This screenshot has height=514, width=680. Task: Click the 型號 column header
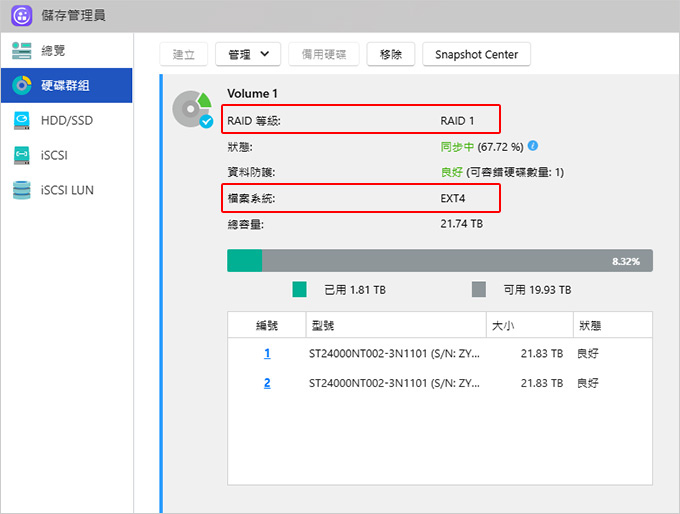396,325
